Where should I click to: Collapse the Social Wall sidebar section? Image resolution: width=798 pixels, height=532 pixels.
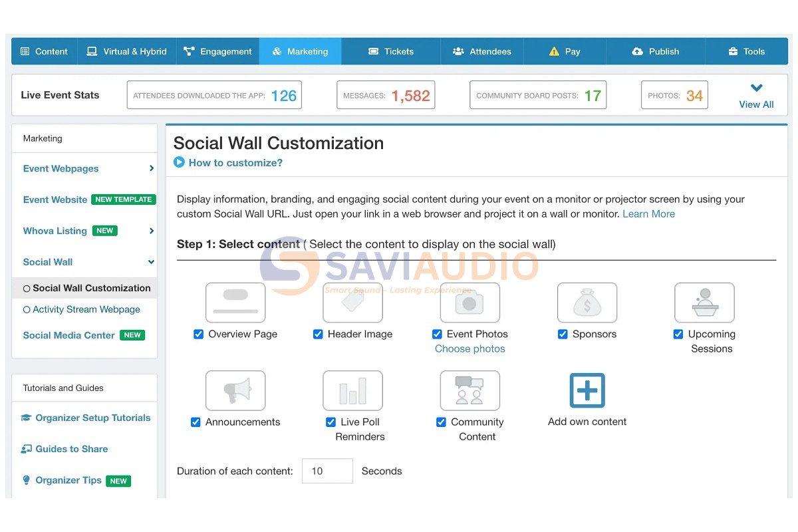[152, 262]
